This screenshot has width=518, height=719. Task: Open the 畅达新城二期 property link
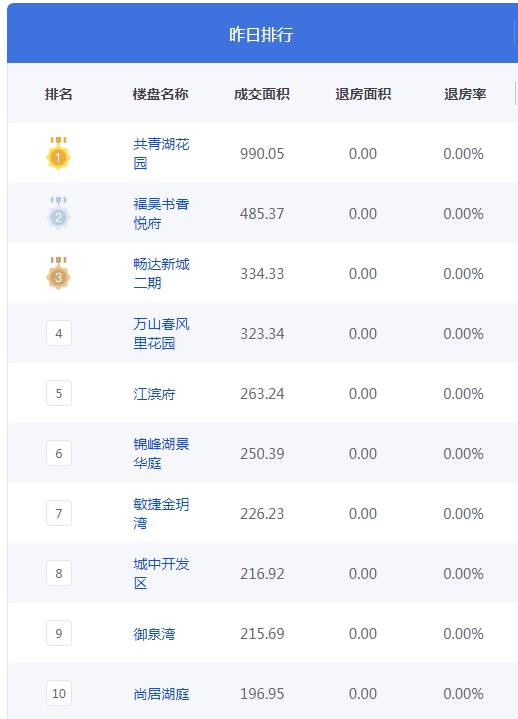tap(161, 273)
